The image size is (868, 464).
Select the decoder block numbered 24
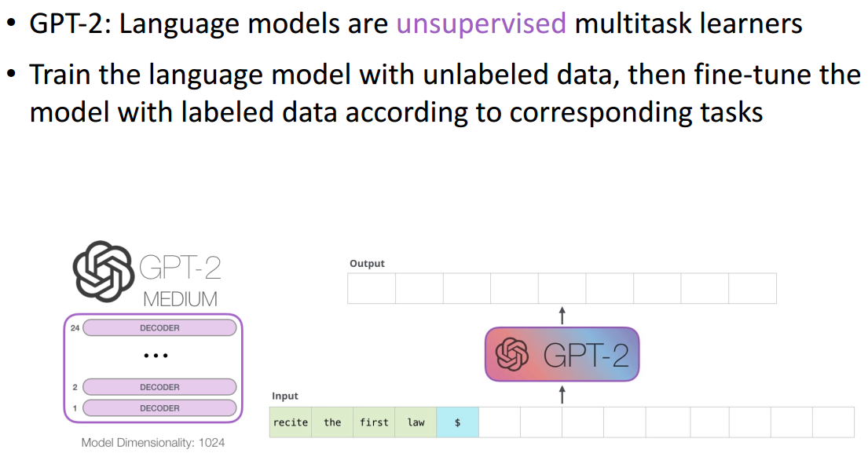[159, 328]
